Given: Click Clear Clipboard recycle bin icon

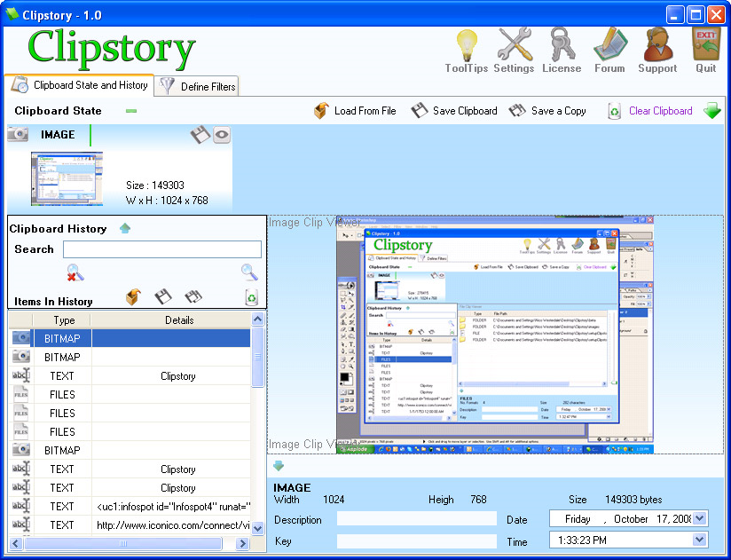Looking at the screenshot, I should (x=615, y=111).
